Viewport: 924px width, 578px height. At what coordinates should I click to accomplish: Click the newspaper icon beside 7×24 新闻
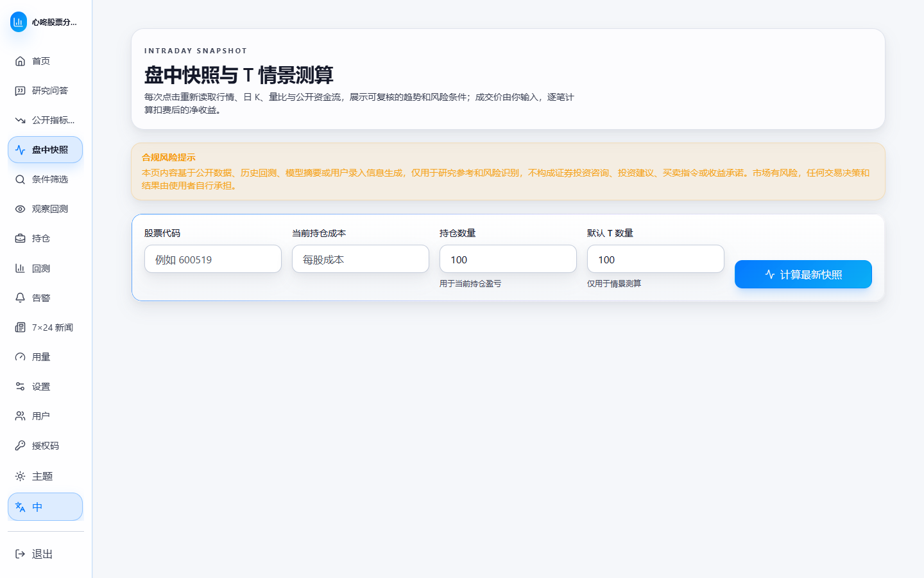click(21, 328)
